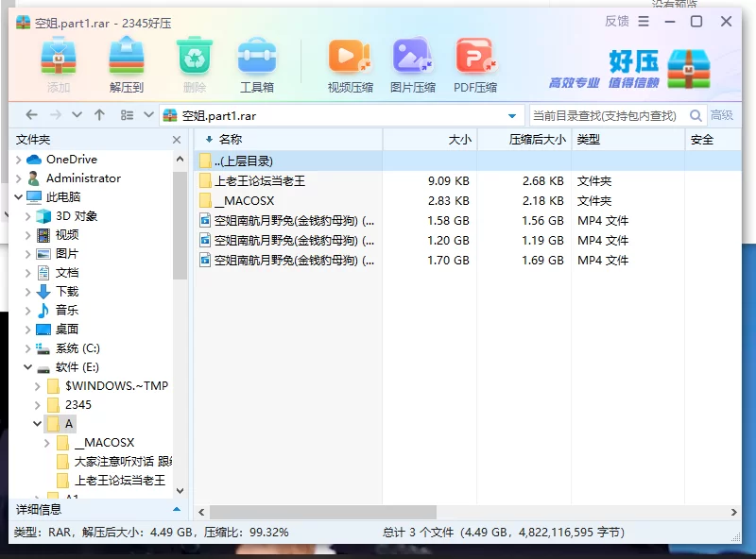The height and width of the screenshot is (559, 756).
Task: Open the 高级 advanced search link
Action: [x=722, y=115]
